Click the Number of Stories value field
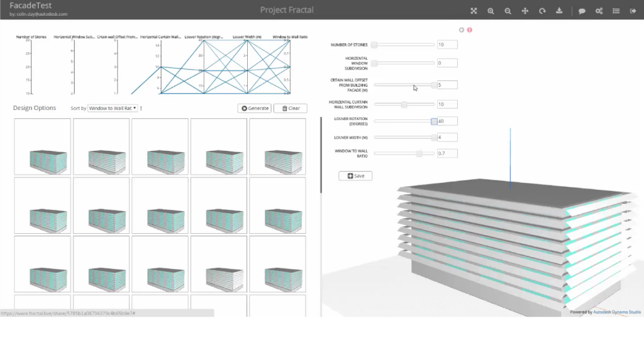Screen dimensions: 644x362 447,45
